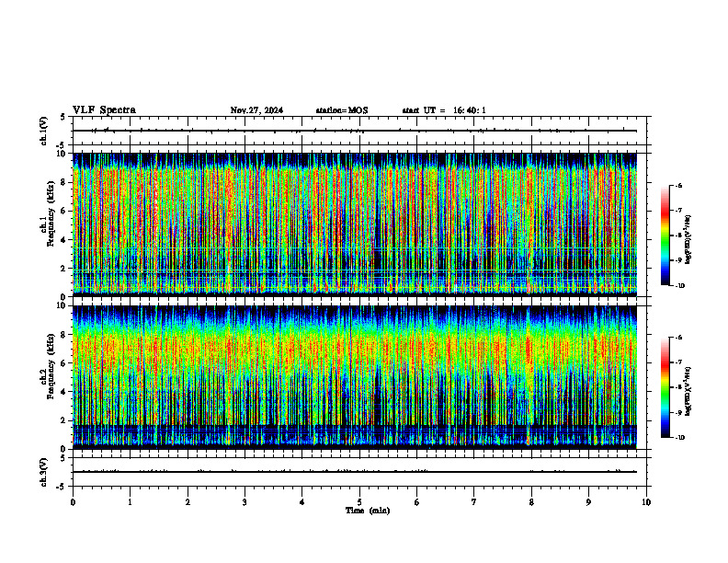Image resolution: width=728 pixels, height=563 pixels.
Task: Click the ch.1 waveform trace panel
Action: click(359, 131)
